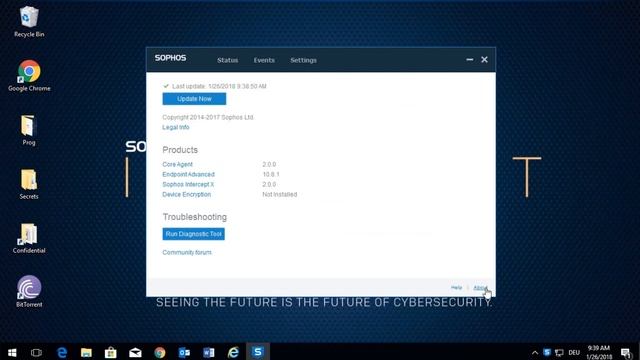This screenshot has height=360, width=640.
Task: Open the Community forum link
Action: pos(187,253)
